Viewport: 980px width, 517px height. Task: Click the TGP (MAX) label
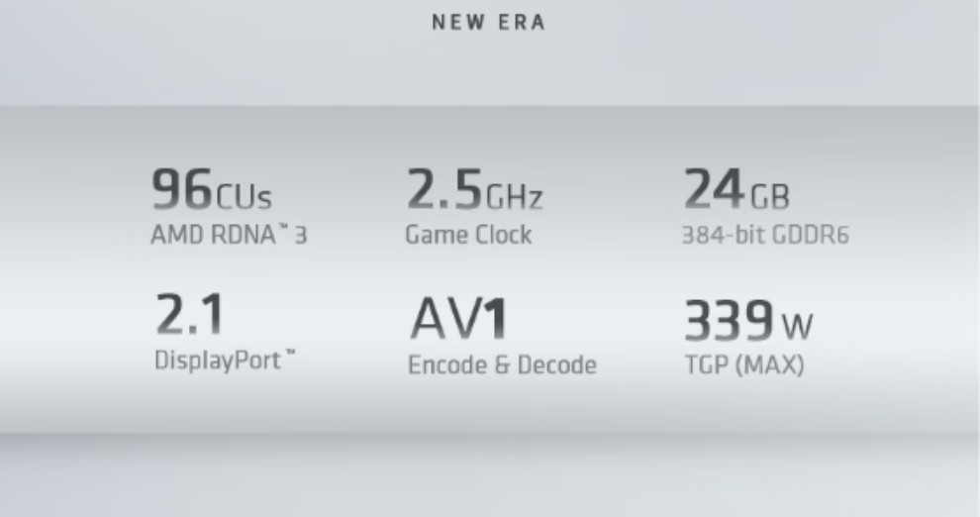click(743, 365)
